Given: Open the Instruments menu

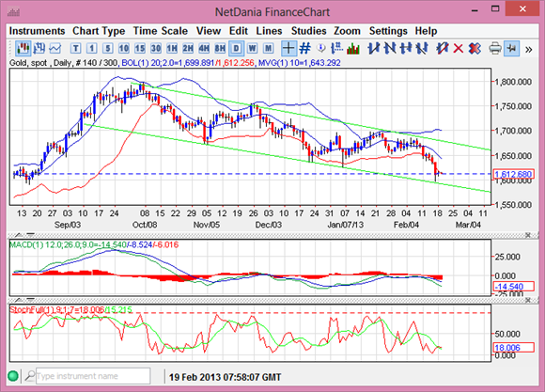Looking at the screenshot, I should pos(37,31).
